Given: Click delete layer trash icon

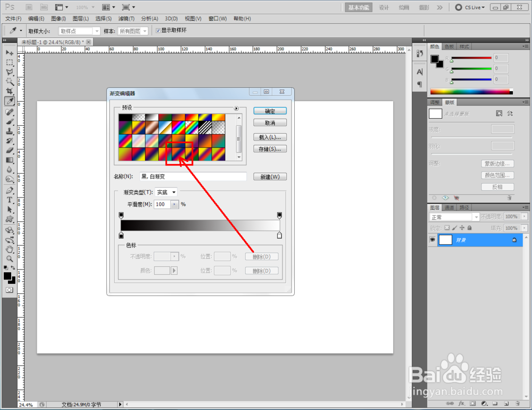Looking at the screenshot, I should (x=518, y=403).
